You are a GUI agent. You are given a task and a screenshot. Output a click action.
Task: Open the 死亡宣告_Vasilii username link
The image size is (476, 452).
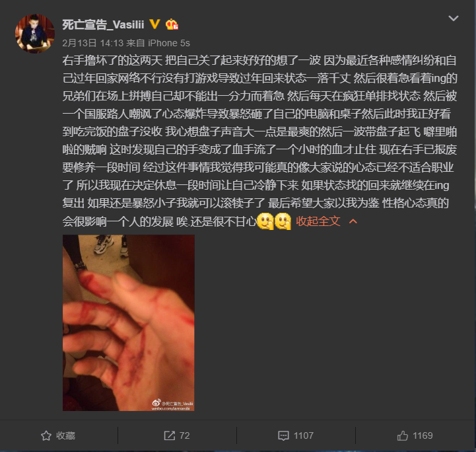tap(103, 24)
